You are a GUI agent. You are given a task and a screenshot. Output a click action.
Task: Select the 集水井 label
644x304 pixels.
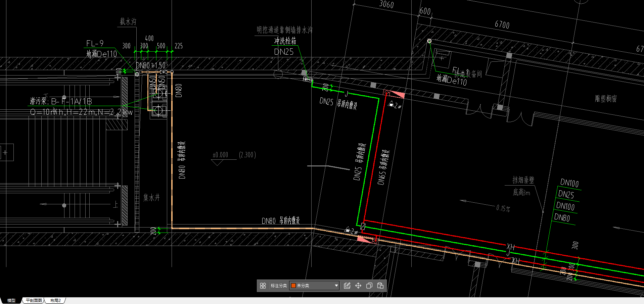pyautogui.click(x=151, y=198)
